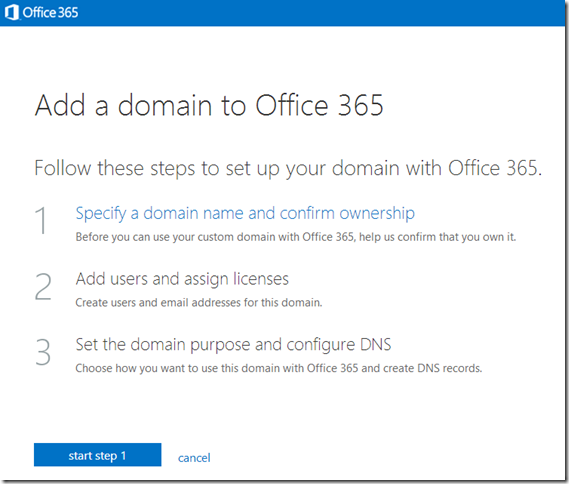The width and height of the screenshot is (569, 484).
Task: Select the 'Add users and assign licenses' heading
Action: tap(182, 279)
